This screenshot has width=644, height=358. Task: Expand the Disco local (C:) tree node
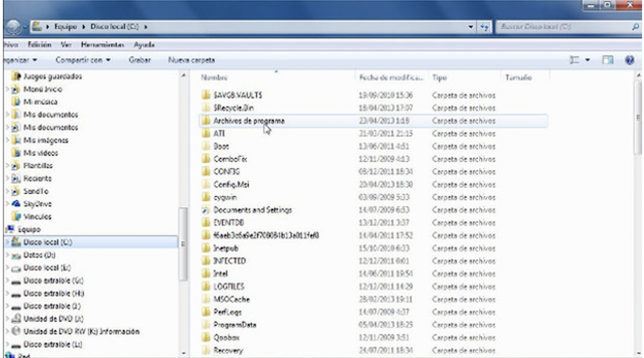click(7, 242)
